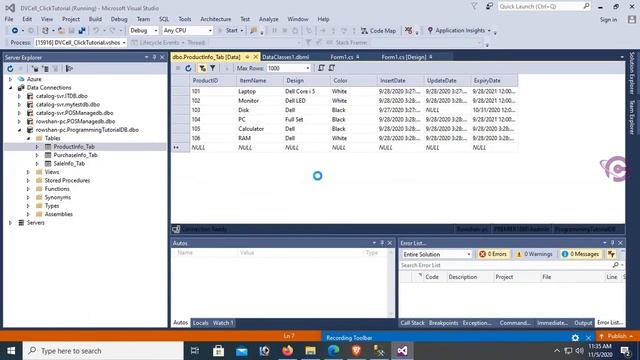Click the Navigate Backward toolbar icon
Image resolution: width=640 pixels, height=360 pixels.
coord(15,31)
